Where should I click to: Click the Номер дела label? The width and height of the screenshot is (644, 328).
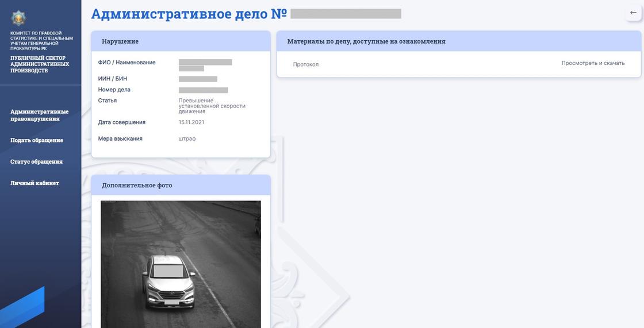coord(114,90)
